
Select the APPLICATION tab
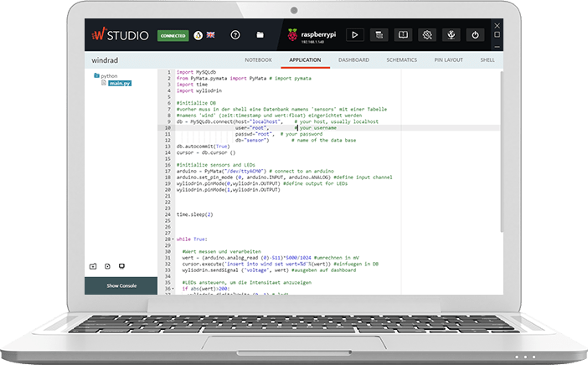pos(305,60)
